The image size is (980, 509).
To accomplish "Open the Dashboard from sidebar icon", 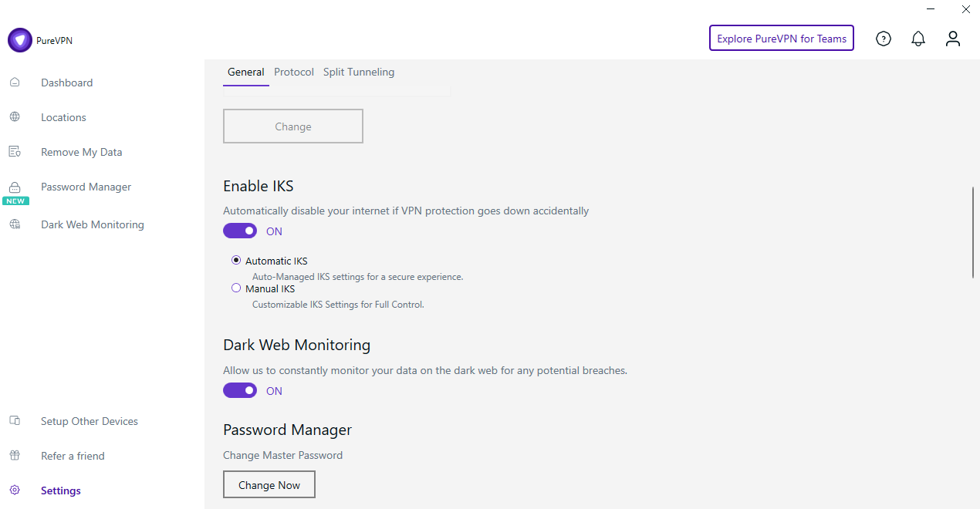I will tap(15, 82).
